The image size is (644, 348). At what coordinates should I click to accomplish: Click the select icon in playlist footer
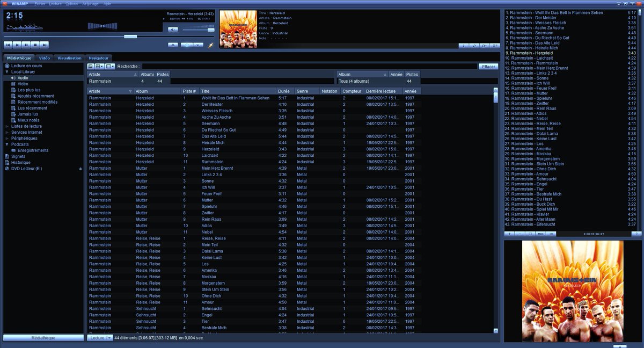pyautogui.click(x=530, y=234)
